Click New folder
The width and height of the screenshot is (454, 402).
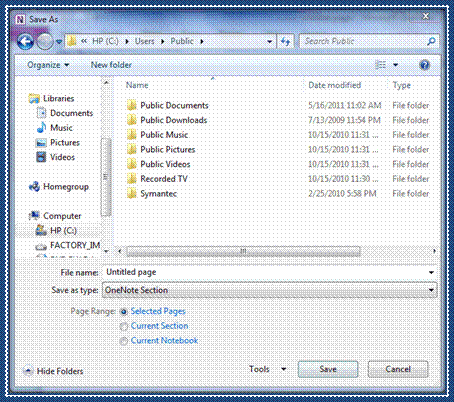[x=111, y=65]
